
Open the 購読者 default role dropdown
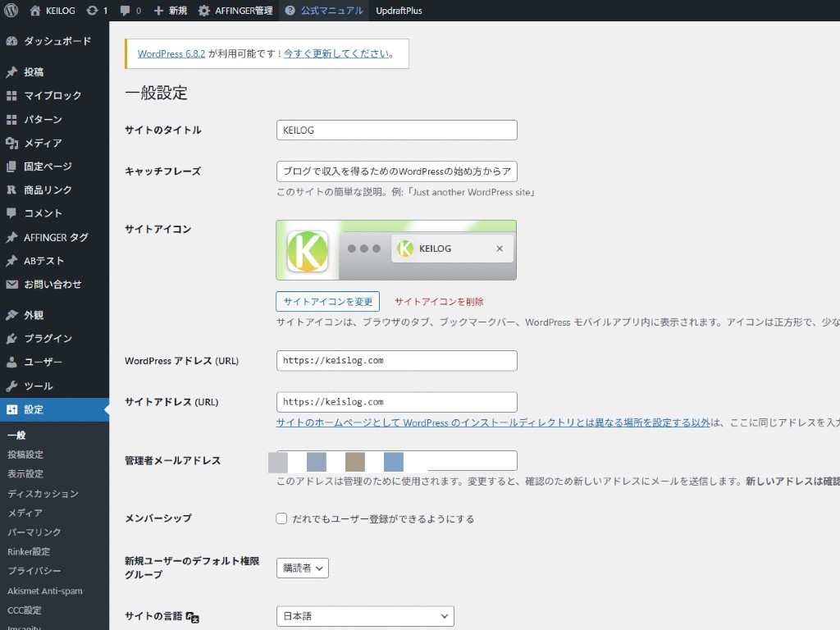click(x=303, y=568)
